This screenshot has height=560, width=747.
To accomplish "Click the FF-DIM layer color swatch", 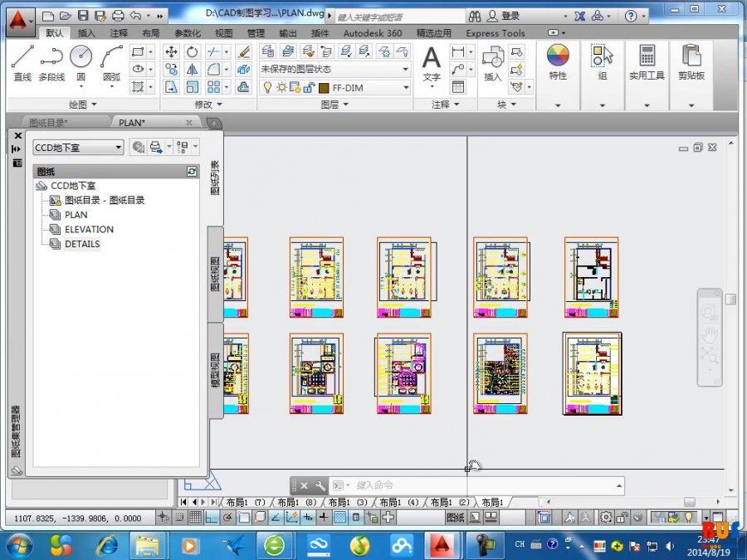I will [x=324, y=87].
